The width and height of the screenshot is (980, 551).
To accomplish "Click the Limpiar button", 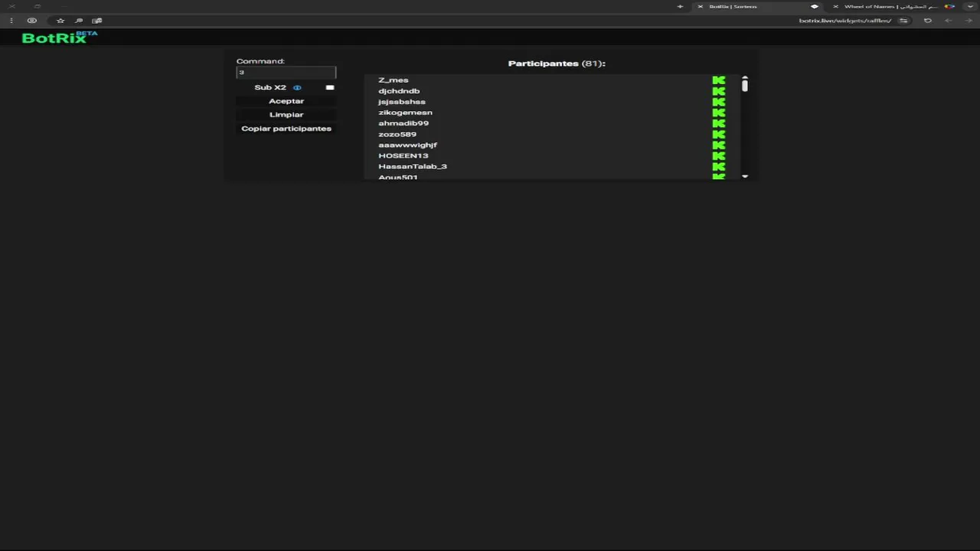I will point(286,115).
